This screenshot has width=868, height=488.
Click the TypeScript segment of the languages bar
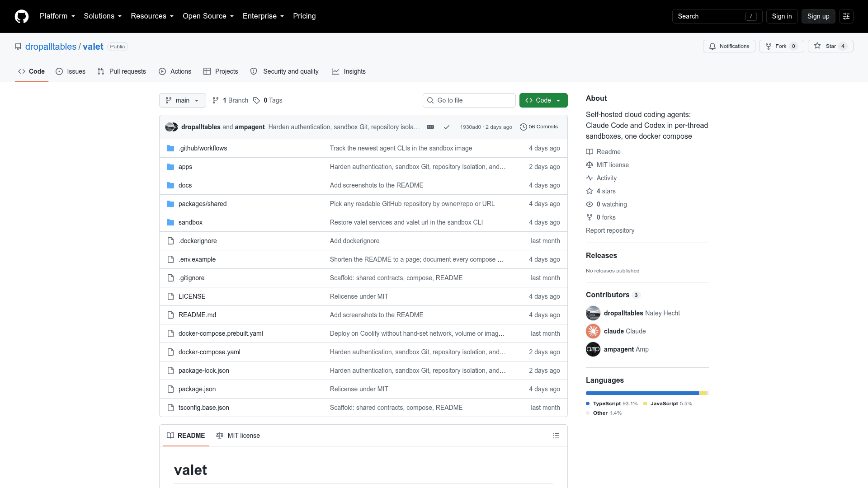[x=642, y=393]
